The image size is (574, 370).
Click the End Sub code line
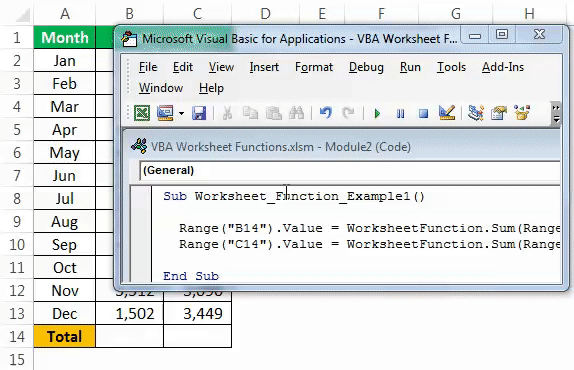click(191, 276)
